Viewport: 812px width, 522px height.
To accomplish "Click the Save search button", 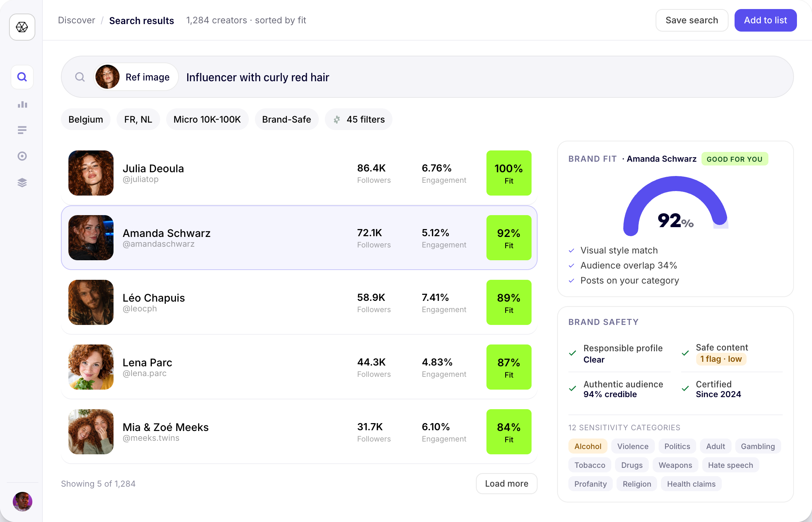I will (x=692, y=20).
